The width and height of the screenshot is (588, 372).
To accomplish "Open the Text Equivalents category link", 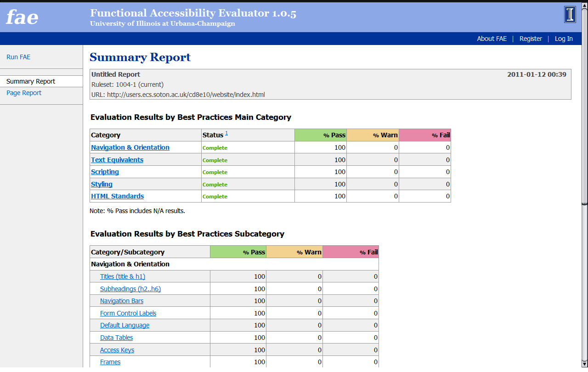I will pos(117,160).
